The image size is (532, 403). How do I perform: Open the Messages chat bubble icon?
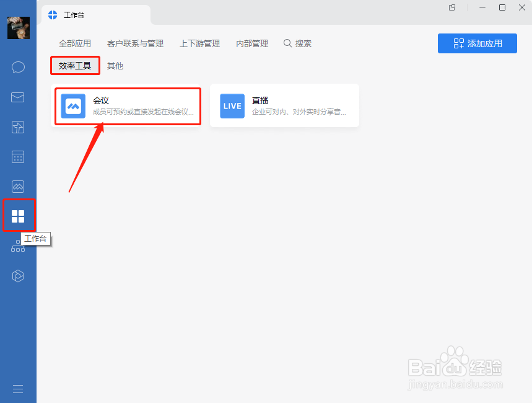[18, 68]
